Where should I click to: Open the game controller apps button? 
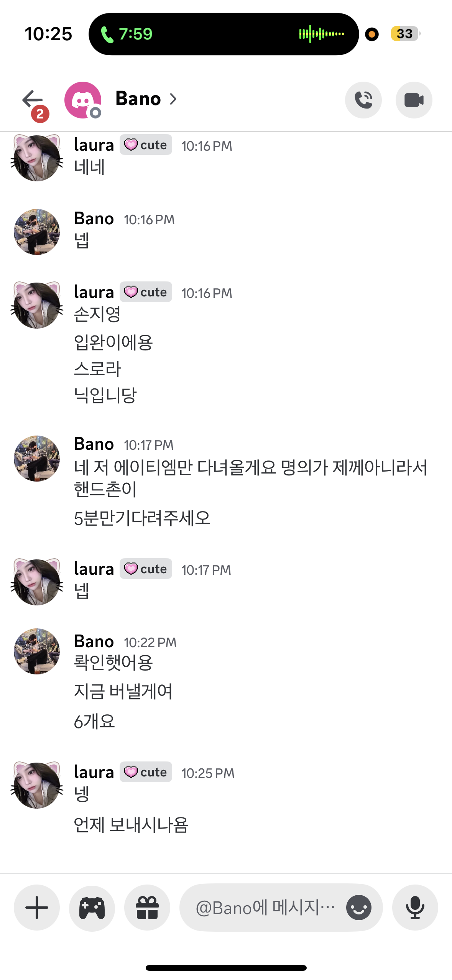point(92,907)
